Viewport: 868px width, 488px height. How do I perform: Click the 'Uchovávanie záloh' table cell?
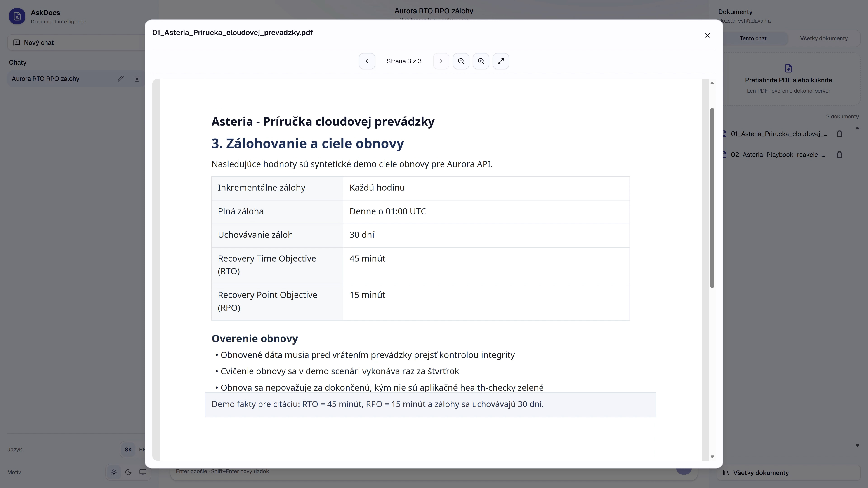[277, 235]
